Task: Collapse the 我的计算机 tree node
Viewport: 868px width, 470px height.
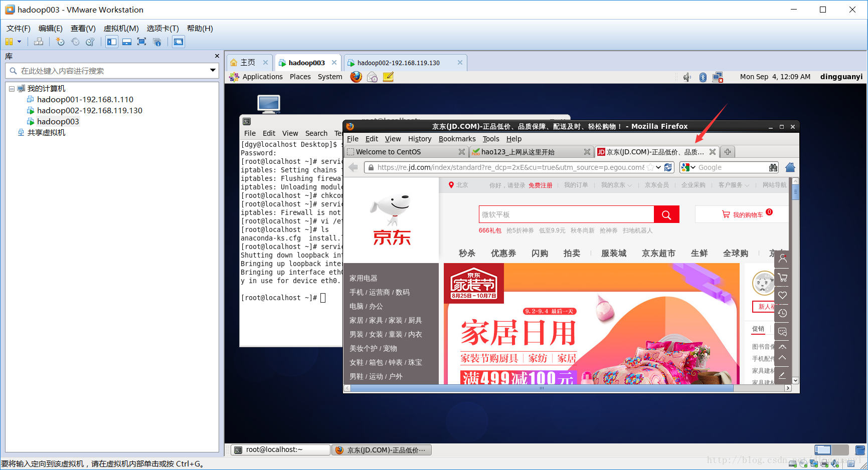Action: pos(12,89)
